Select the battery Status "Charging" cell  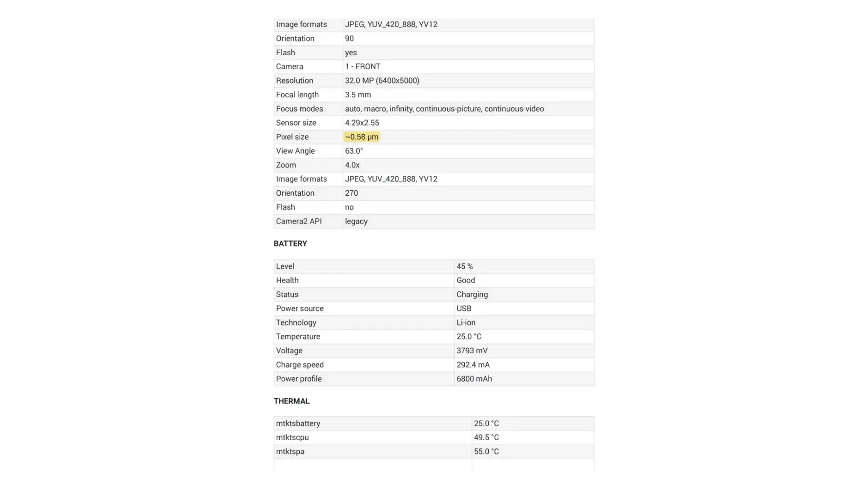click(472, 295)
